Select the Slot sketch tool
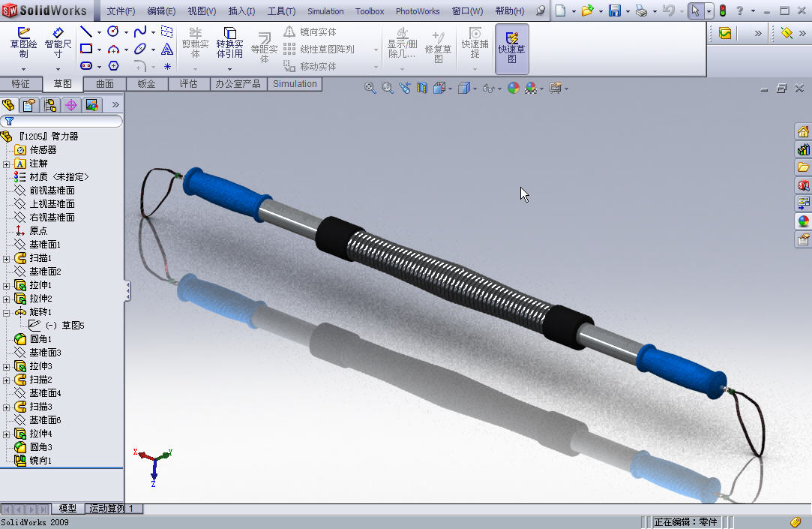Image resolution: width=812 pixels, height=529 pixels. (x=86, y=66)
